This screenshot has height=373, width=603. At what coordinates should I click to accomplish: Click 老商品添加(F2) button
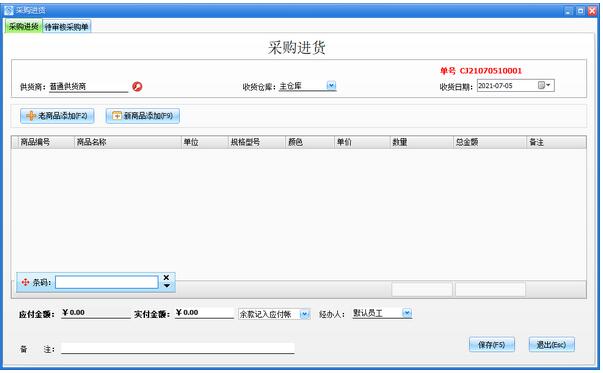point(57,116)
